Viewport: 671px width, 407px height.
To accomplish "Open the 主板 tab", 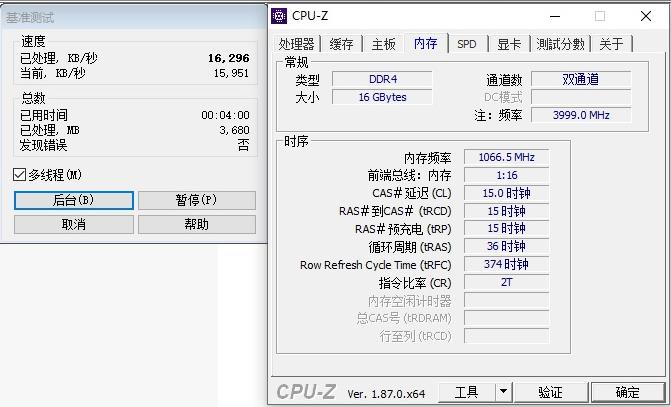I will click(383, 44).
